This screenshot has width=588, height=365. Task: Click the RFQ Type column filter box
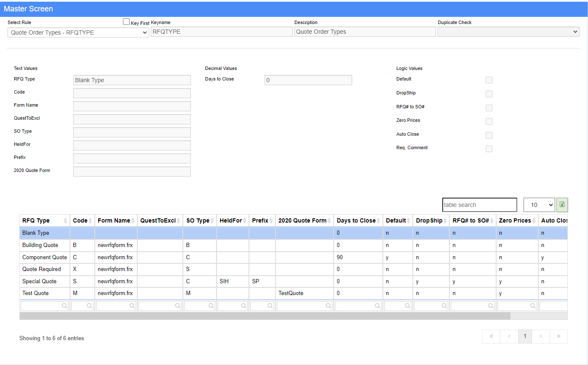coord(45,306)
